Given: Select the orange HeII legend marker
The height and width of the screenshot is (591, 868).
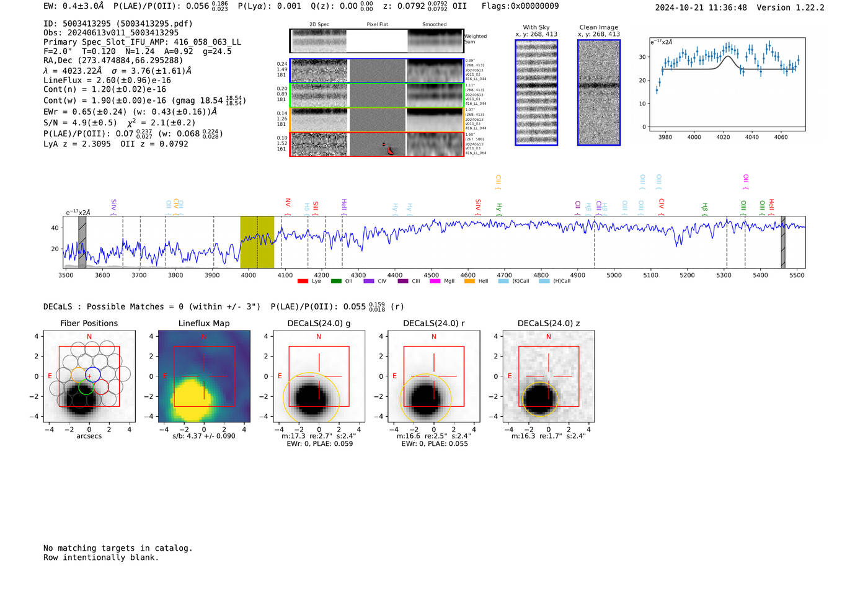Looking at the screenshot, I should pyautogui.click(x=469, y=281).
